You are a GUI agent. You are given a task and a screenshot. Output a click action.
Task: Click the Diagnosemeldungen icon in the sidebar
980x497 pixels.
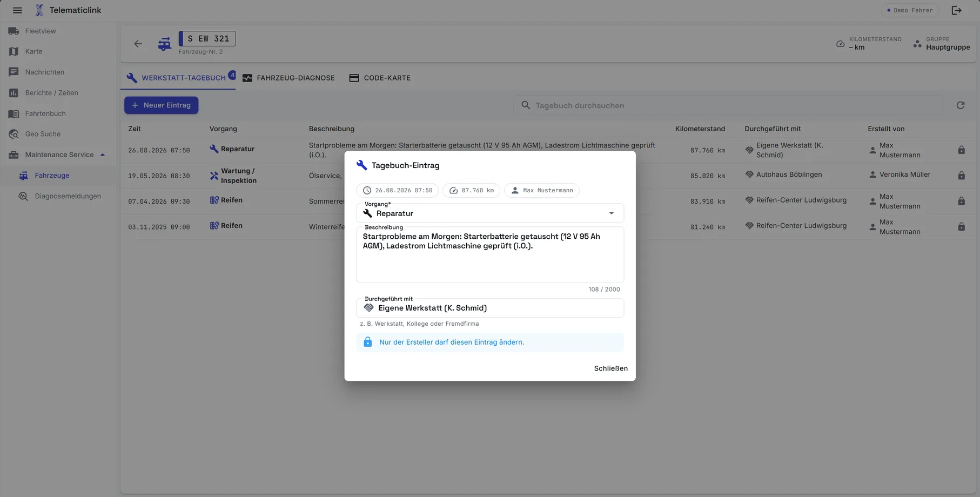[23, 196]
